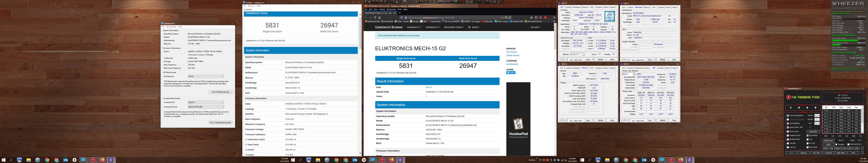Bookmark this page with star icon
This screenshot has width=868, height=163.
point(510,18)
